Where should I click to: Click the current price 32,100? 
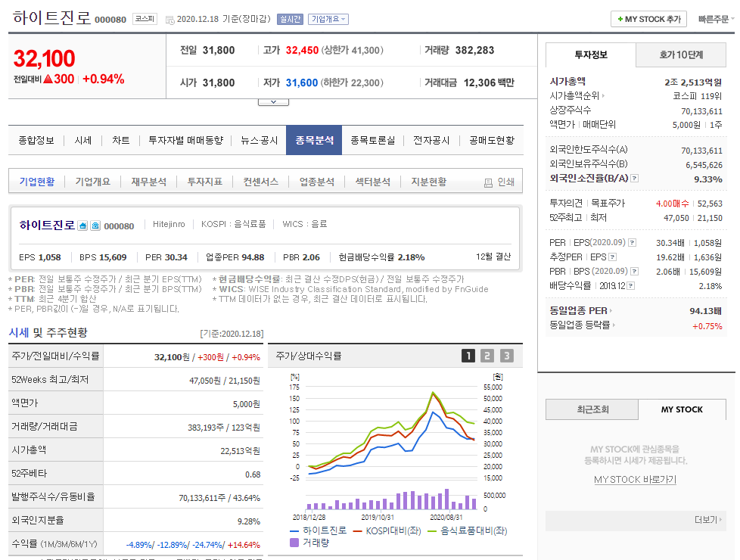pos(45,59)
